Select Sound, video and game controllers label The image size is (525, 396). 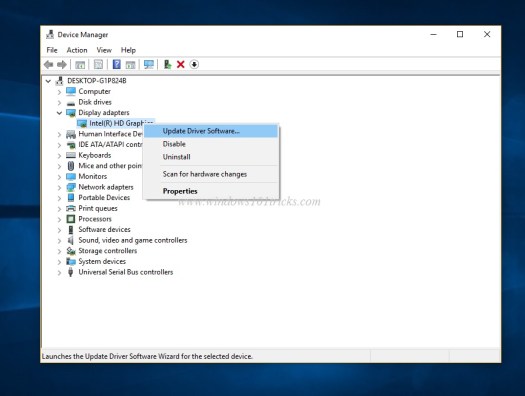[x=133, y=240]
